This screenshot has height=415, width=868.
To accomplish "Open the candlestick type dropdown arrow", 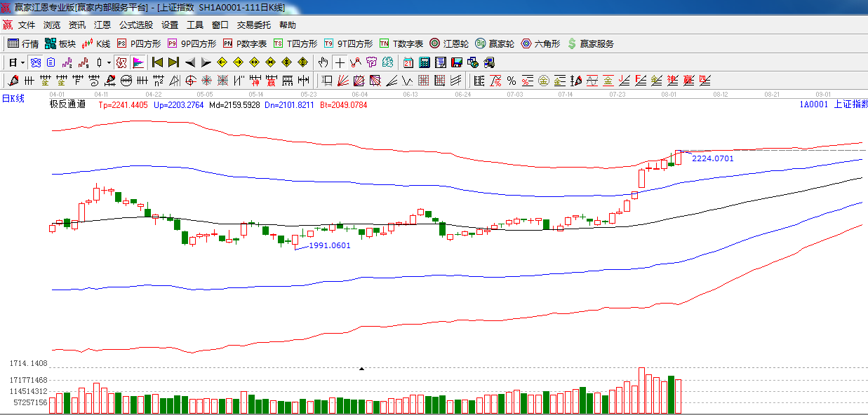I will click(x=109, y=62).
